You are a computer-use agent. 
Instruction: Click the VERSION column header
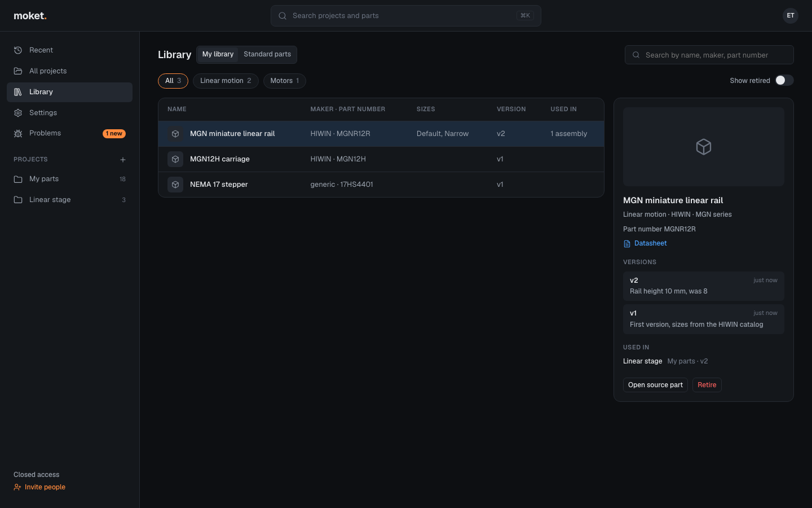coord(511,110)
